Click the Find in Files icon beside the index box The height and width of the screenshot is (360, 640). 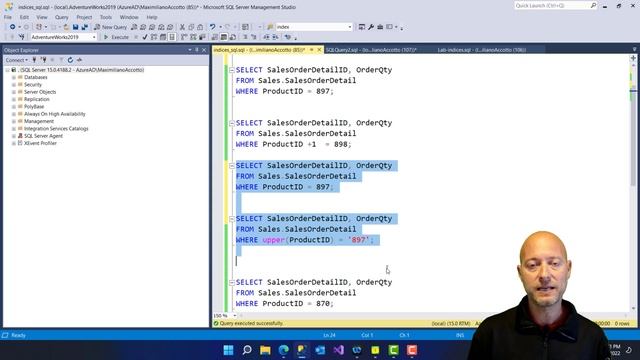click(270, 27)
